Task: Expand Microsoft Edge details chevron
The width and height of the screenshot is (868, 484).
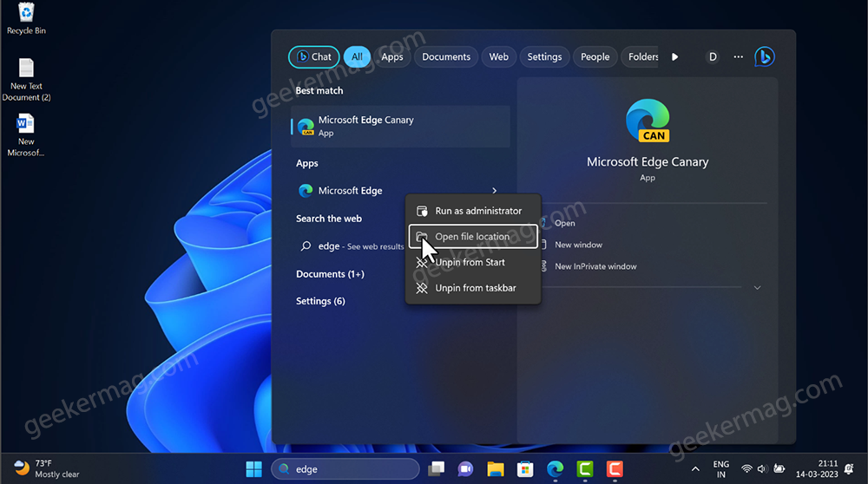Action: point(495,190)
